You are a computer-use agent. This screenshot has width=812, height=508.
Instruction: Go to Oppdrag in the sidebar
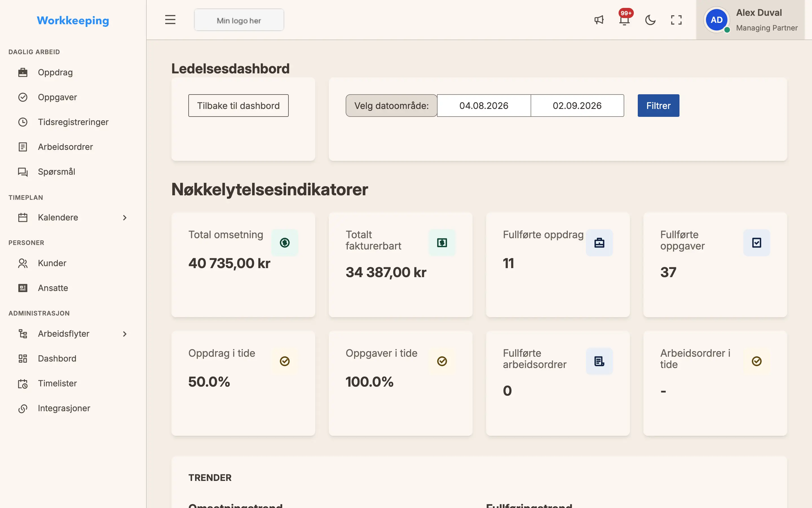click(55, 72)
